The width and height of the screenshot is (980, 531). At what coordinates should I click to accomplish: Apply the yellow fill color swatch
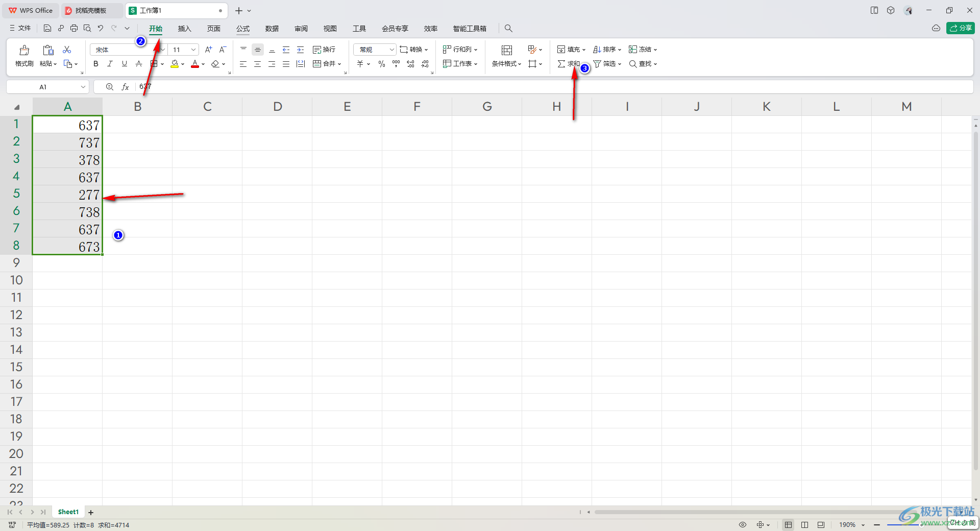(x=175, y=64)
